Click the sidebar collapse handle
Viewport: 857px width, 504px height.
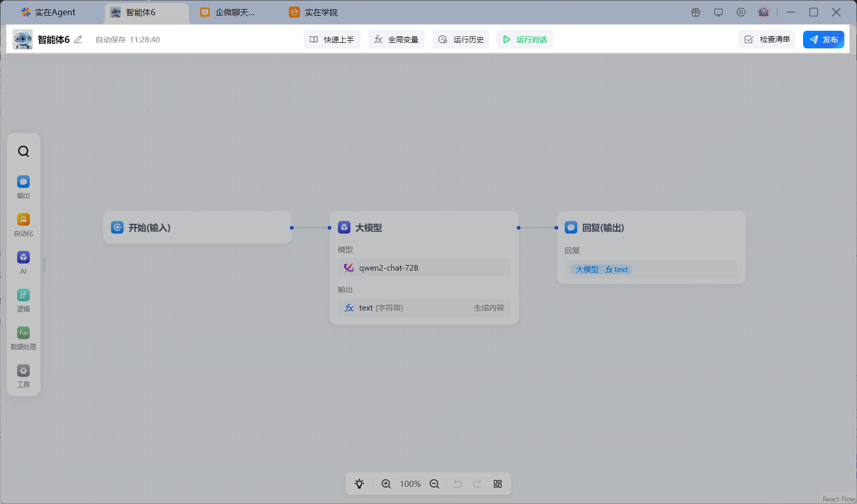pyautogui.click(x=44, y=264)
